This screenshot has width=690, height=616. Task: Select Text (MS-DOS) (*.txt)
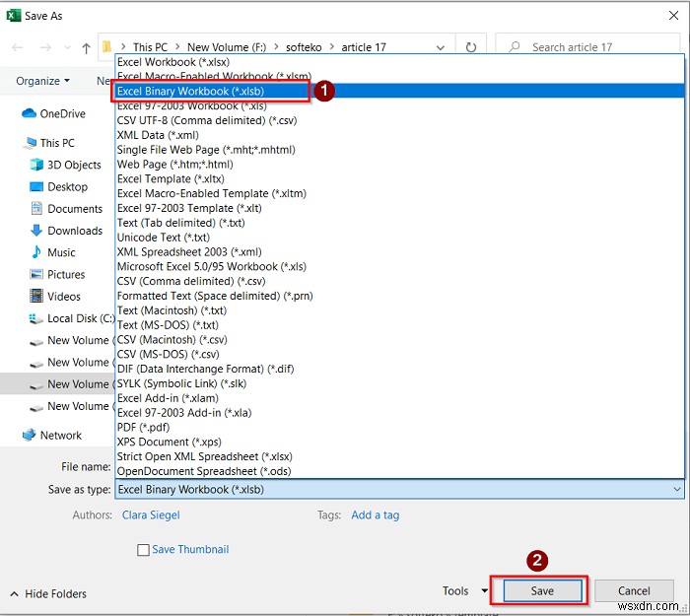pyautogui.click(x=399, y=324)
